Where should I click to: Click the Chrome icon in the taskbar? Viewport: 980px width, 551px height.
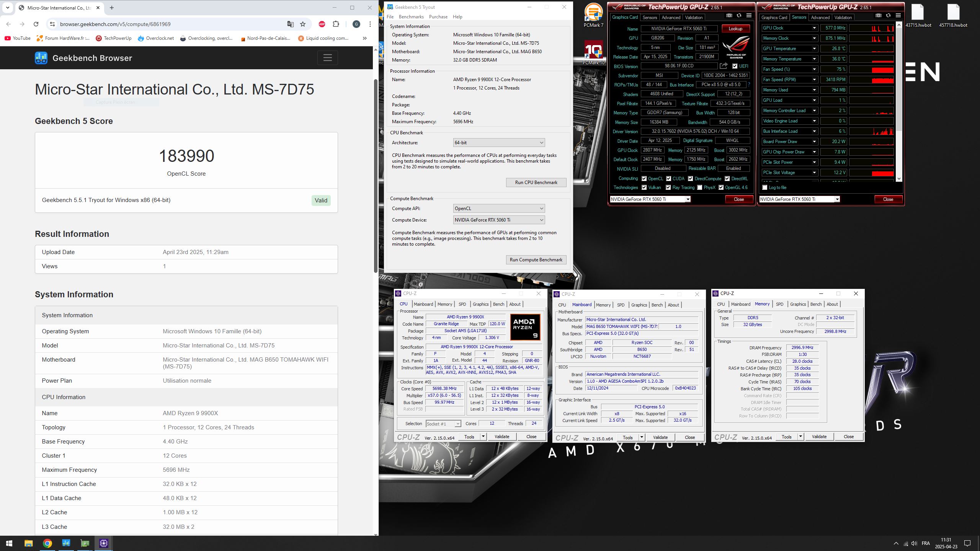47,543
